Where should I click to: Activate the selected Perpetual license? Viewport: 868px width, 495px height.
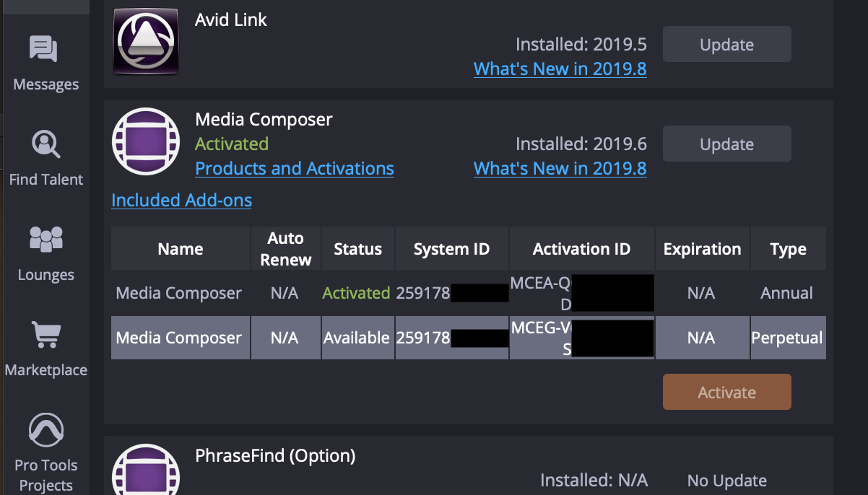click(x=726, y=393)
